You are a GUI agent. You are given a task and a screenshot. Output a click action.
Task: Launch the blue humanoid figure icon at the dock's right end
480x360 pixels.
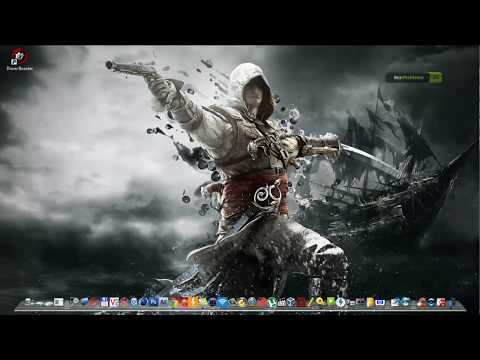pos(451,303)
